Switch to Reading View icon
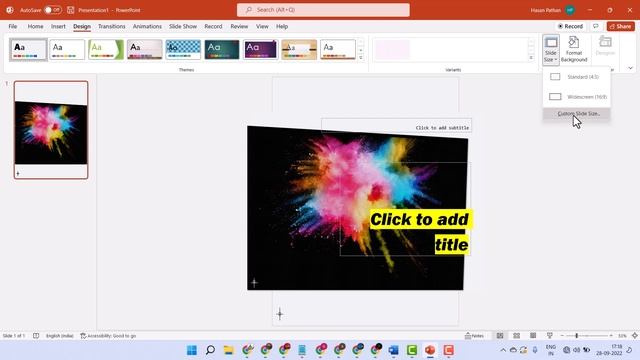The height and width of the screenshot is (360, 640). (533, 336)
